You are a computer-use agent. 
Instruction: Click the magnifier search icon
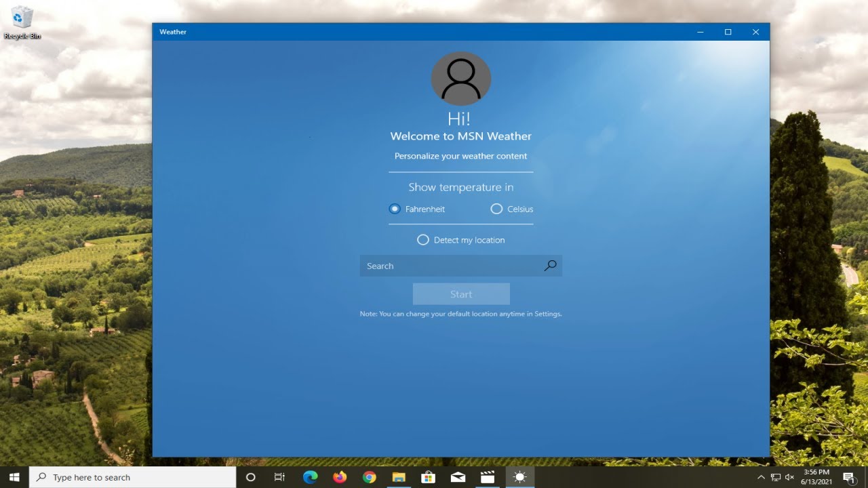(551, 266)
